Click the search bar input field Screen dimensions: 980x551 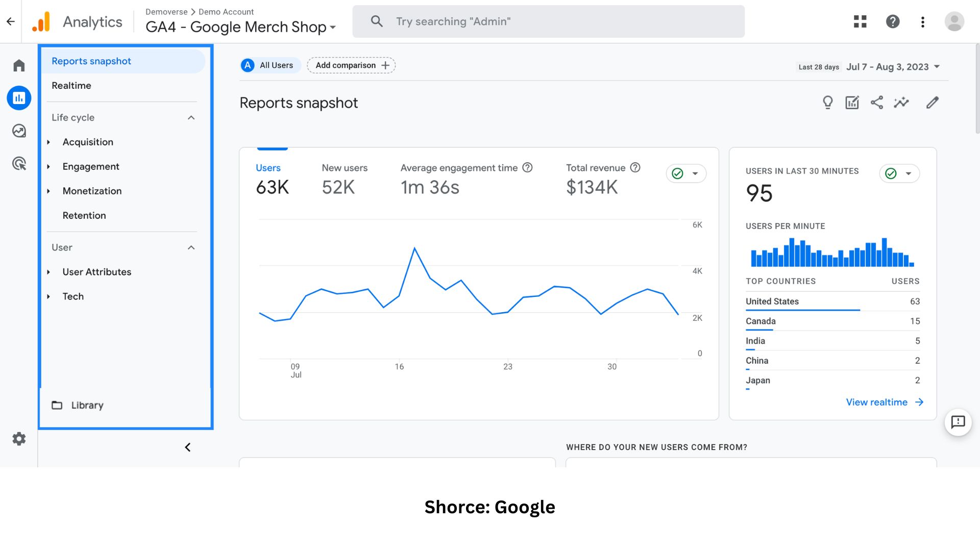tap(548, 21)
